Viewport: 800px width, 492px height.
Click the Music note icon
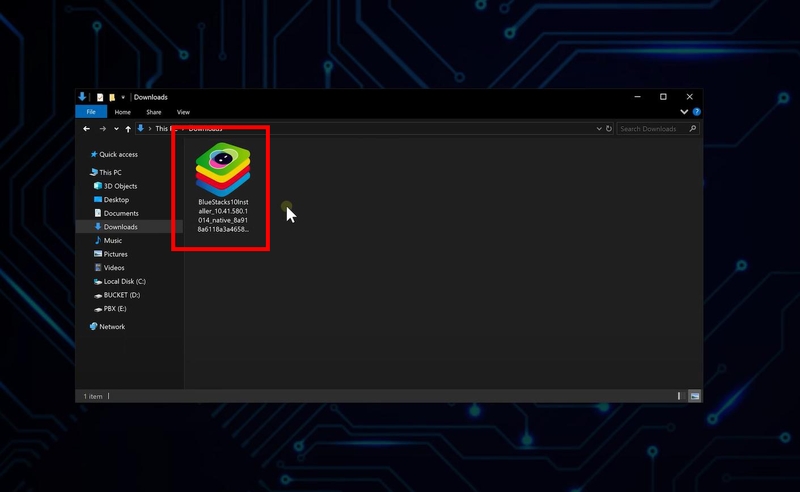coord(98,240)
